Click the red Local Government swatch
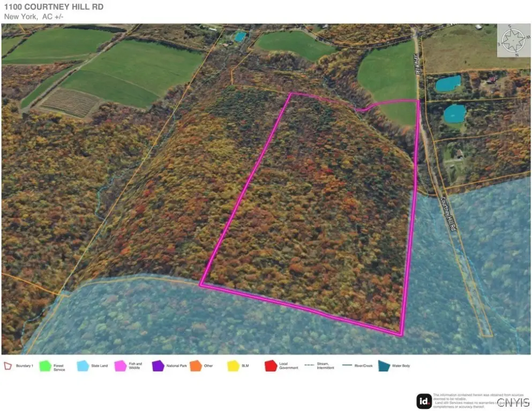 (x=271, y=366)
